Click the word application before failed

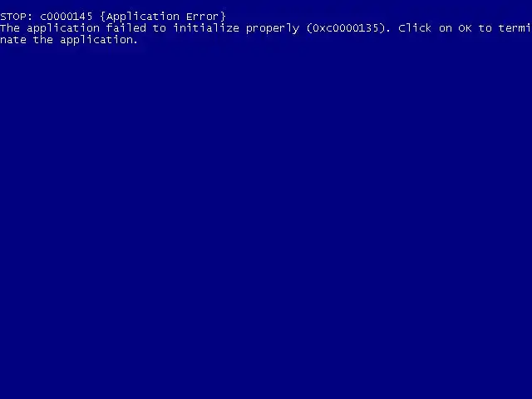pos(63,29)
